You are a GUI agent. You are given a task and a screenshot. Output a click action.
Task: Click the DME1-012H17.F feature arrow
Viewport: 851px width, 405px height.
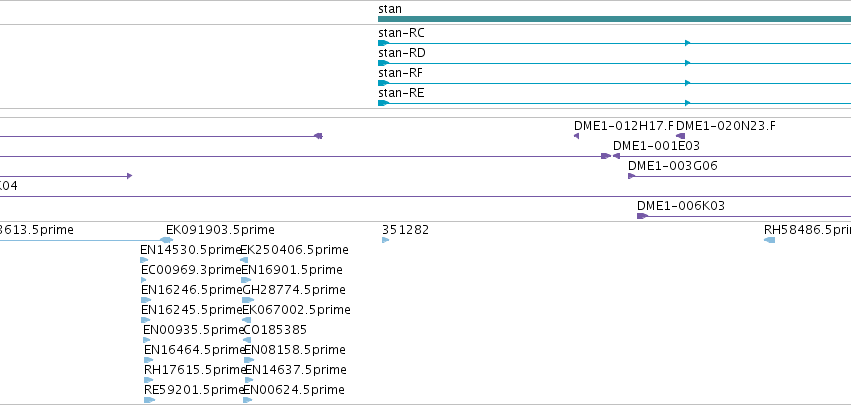[x=577, y=136]
